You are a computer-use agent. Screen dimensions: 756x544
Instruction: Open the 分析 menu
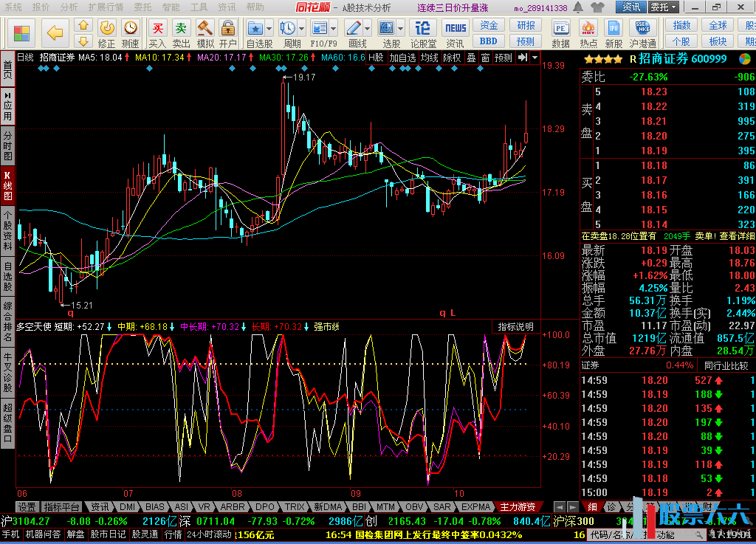pyautogui.click(x=69, y=7)
